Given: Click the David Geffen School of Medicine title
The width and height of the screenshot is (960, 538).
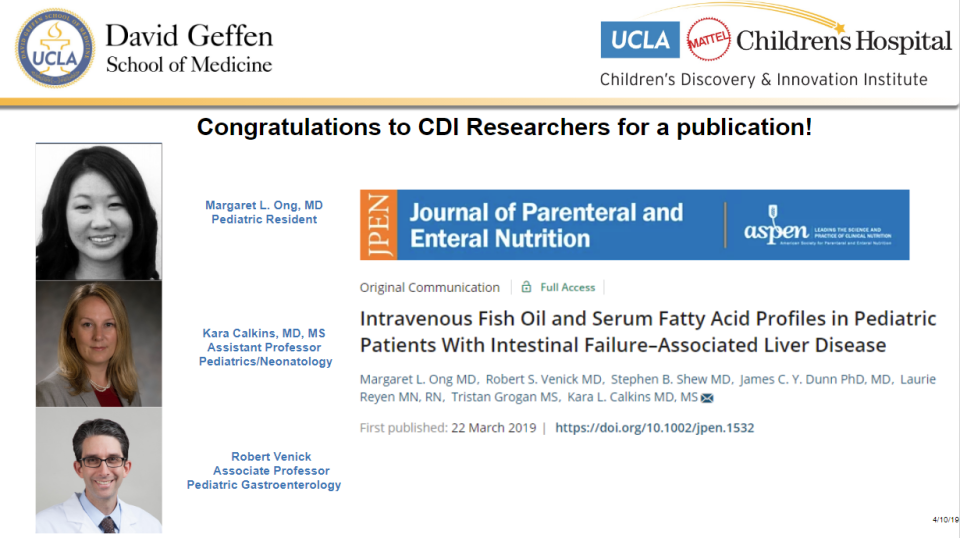Looking at the screenshot, I should pos(189,49).
